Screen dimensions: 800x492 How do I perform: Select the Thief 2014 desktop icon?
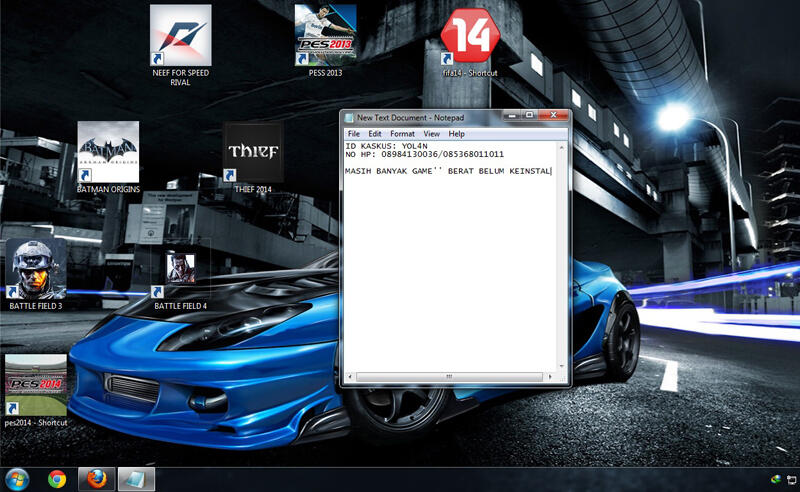tap(253, 152)
